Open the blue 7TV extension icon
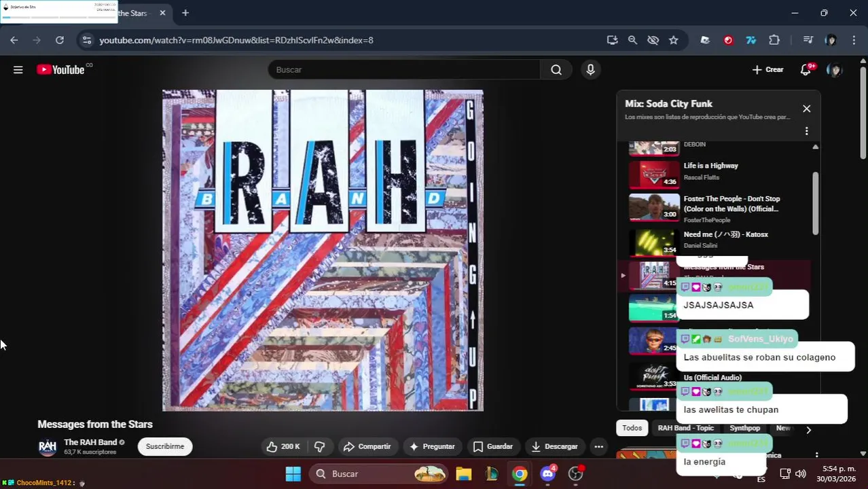Screen dimensions: 868x489 pos(751,40)
